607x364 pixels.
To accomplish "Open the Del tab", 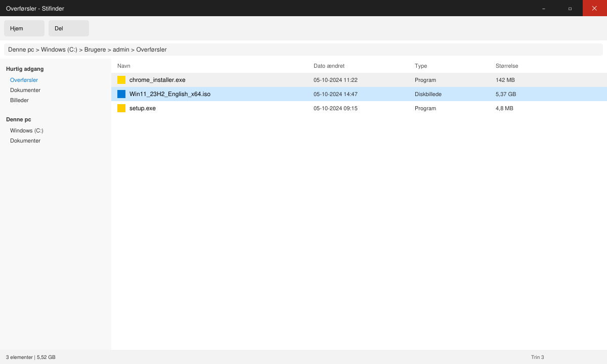I will point(69,28).
